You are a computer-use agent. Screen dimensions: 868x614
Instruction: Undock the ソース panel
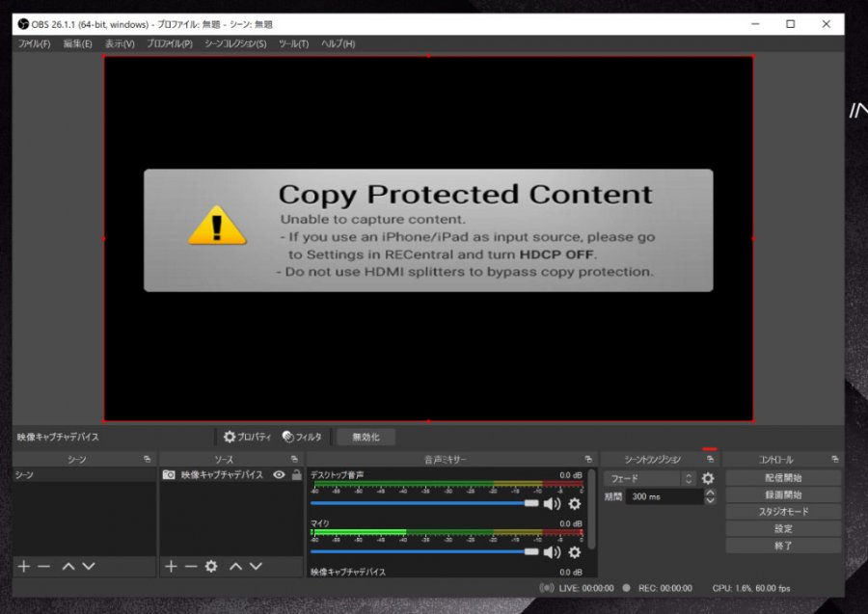(294, 459)
